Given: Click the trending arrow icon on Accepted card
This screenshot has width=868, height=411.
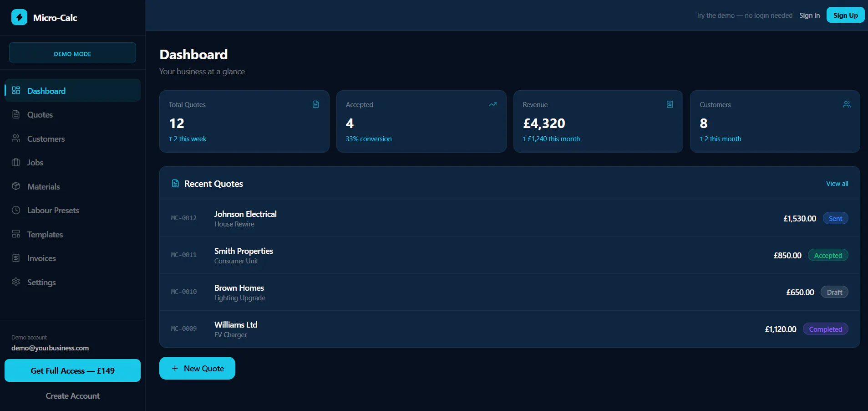Looking at the screenshot, I should (x=493, y=104).
